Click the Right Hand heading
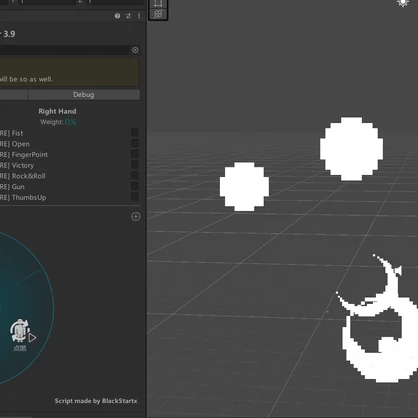The height and width of the screenshot is (418, 418). 57,111
